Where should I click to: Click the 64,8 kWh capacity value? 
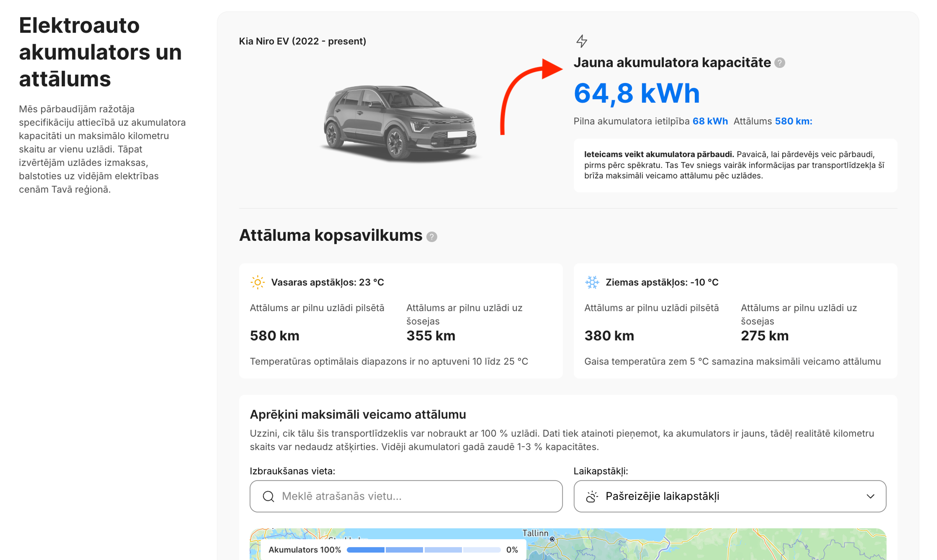pyautogui.click(x=636, y=93)
